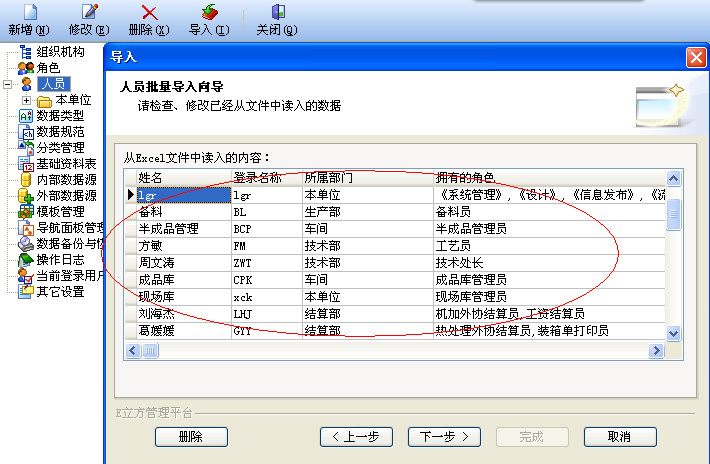Click the role cell 技术处长

click(549, 263)
